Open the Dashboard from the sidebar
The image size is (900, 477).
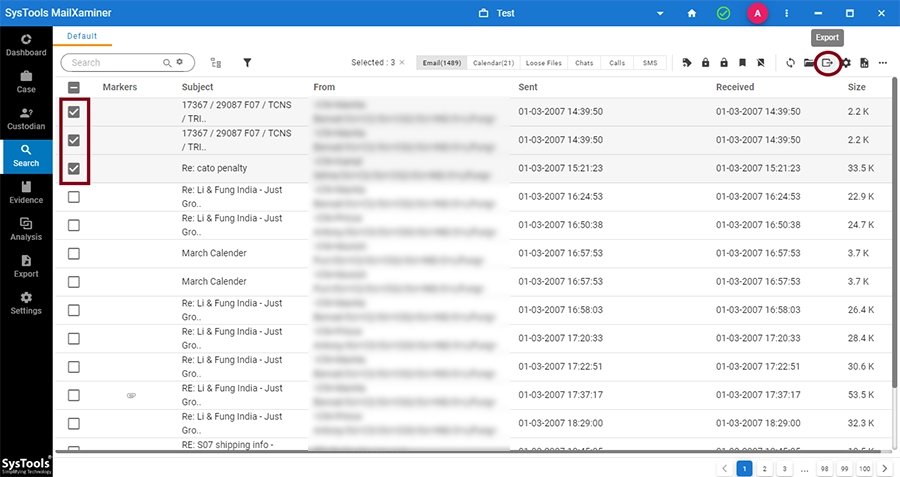coord(26,45)
